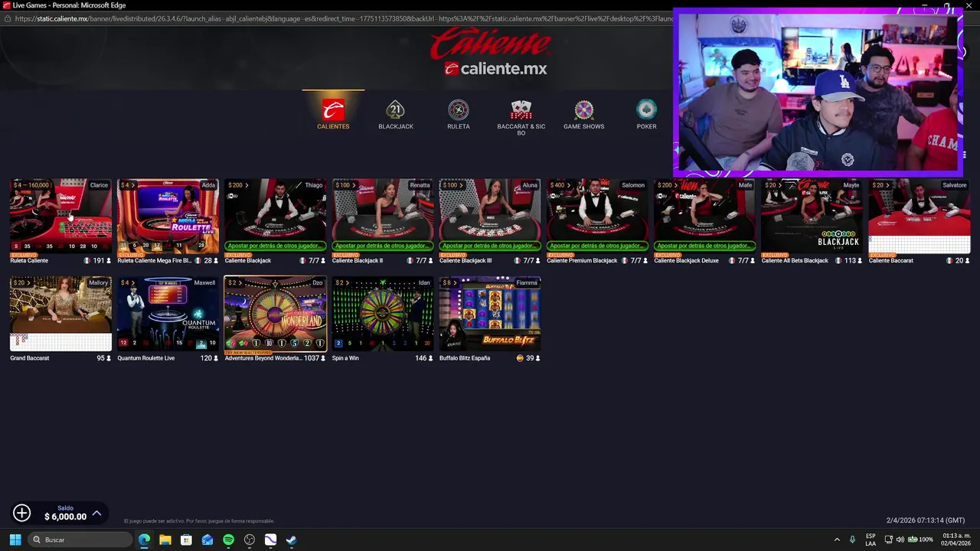Open the volume speaker tray icon

coord(900,540)
